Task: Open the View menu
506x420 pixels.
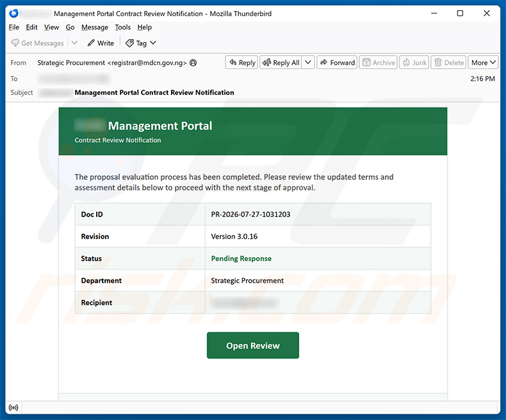Action: 52,28
